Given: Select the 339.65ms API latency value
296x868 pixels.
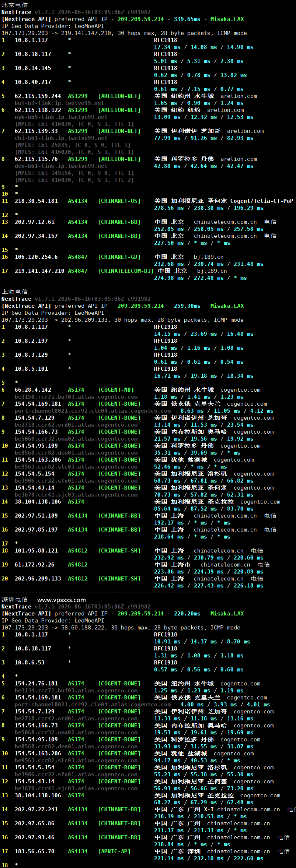Looking at the screenshot, I should [x=187, y=19].
